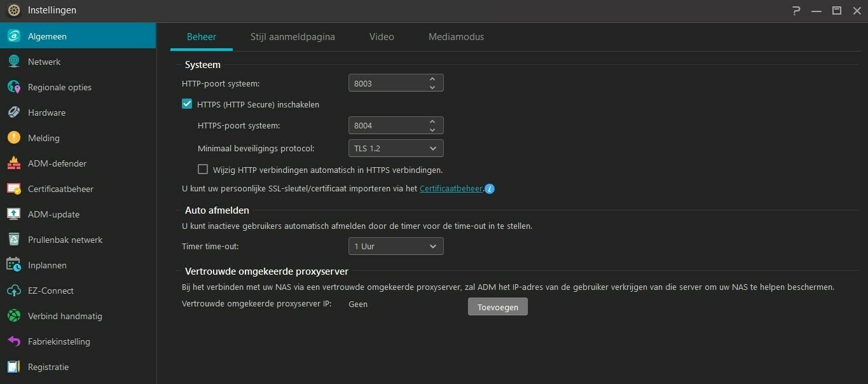
Task: Click the Verbind handmatig icon
Action: point(14,316)
